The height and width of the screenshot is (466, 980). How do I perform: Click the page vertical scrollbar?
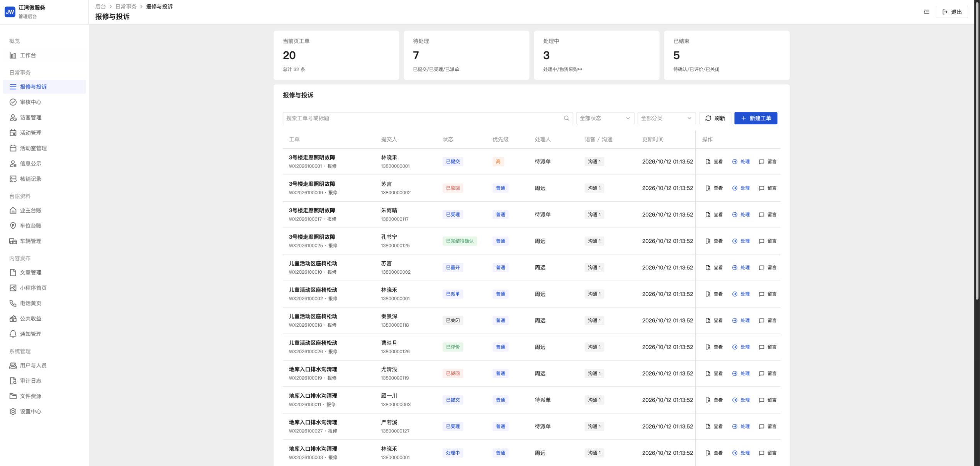pyautogui.click(x=977, y=151)
